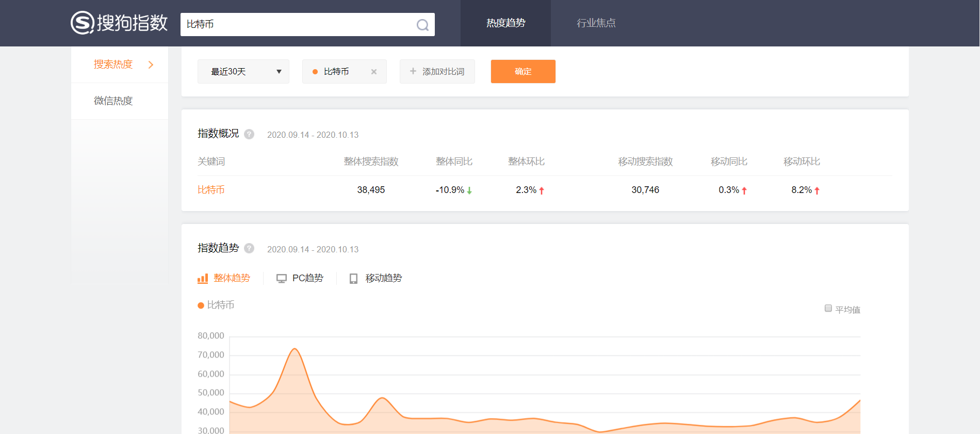The image size is (980, 434).
Task: Toggle the 比特币 chart legend
Action: (x=216, y=305)
